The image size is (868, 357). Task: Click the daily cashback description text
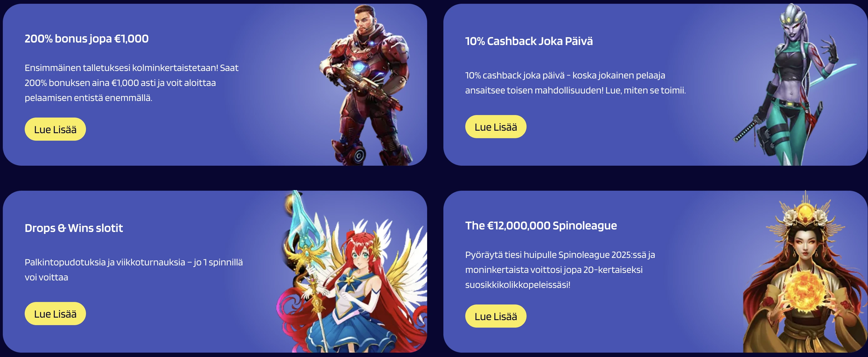coord(575,83)
